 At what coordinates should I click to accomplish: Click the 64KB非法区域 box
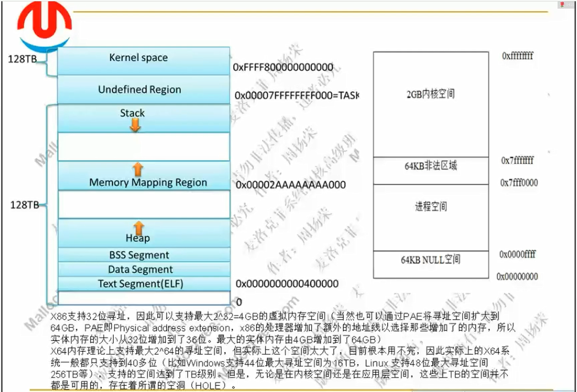[431, 170]
